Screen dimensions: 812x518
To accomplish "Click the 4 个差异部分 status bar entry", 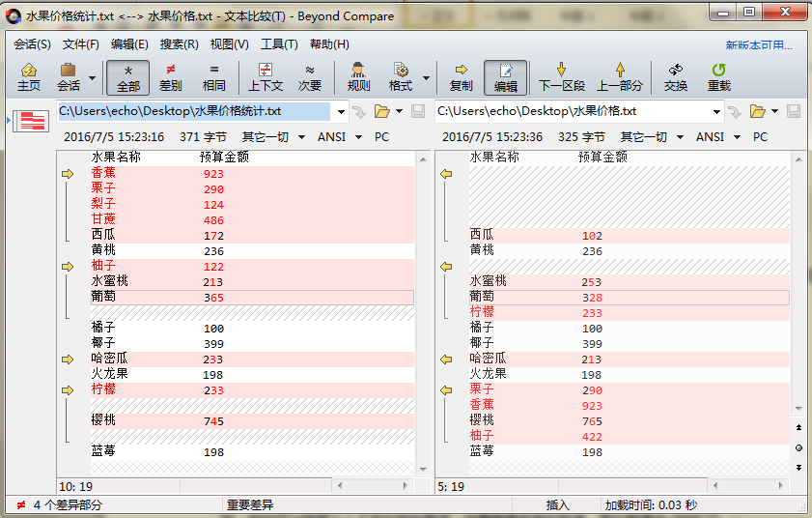I will (68, 505).
